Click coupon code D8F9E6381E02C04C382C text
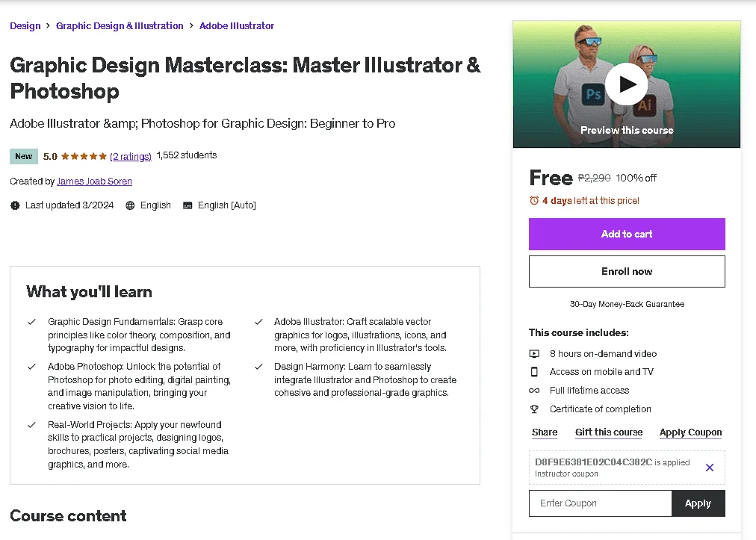This screenshot has height=540, width=756. (593, 462)
